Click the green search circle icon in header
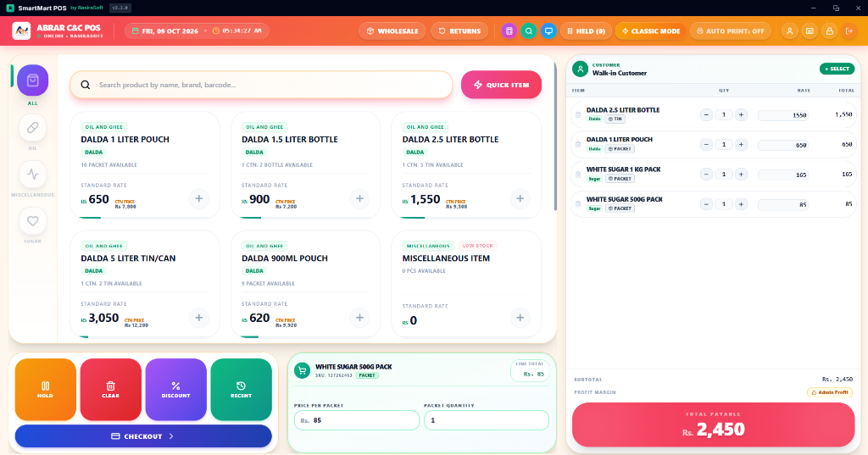The image size is (868, 455). click(529, 31)
